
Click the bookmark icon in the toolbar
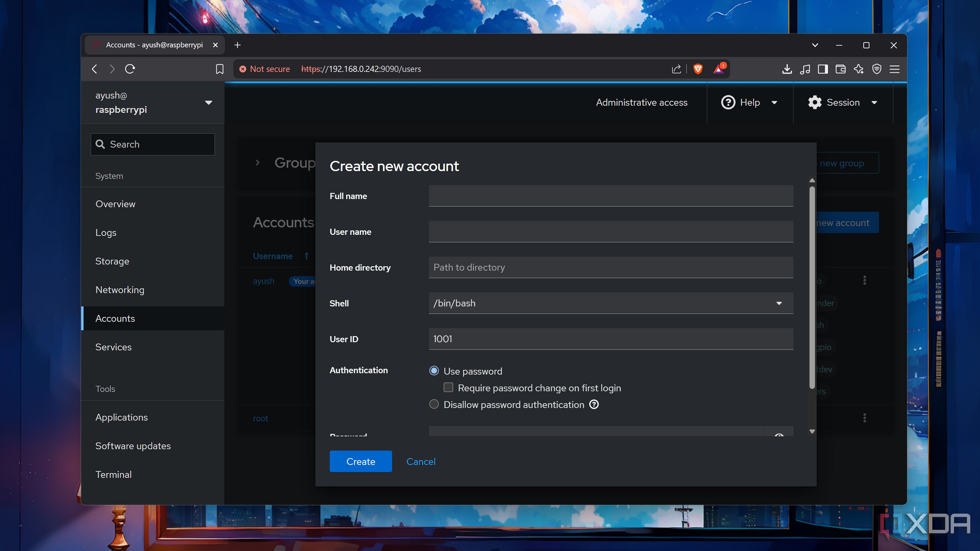pyautogui.click(x=219, y=69)
